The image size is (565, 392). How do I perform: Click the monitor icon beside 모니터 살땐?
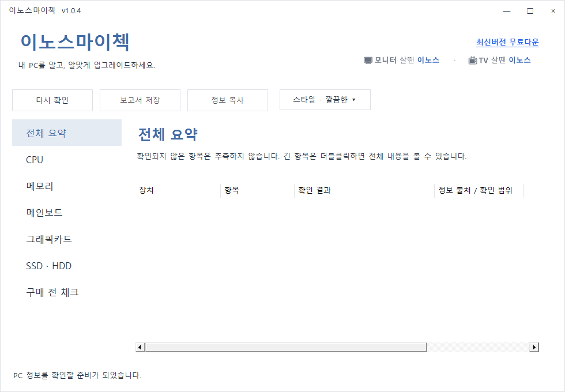[368, 60]
